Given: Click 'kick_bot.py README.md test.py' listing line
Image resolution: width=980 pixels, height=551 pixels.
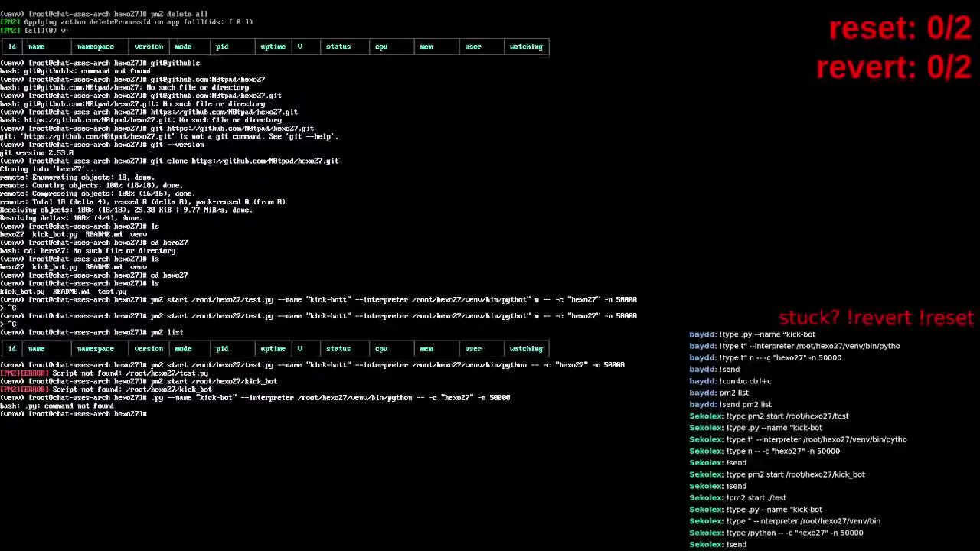Looking at the screenshot, I should [x=63, y=292].
